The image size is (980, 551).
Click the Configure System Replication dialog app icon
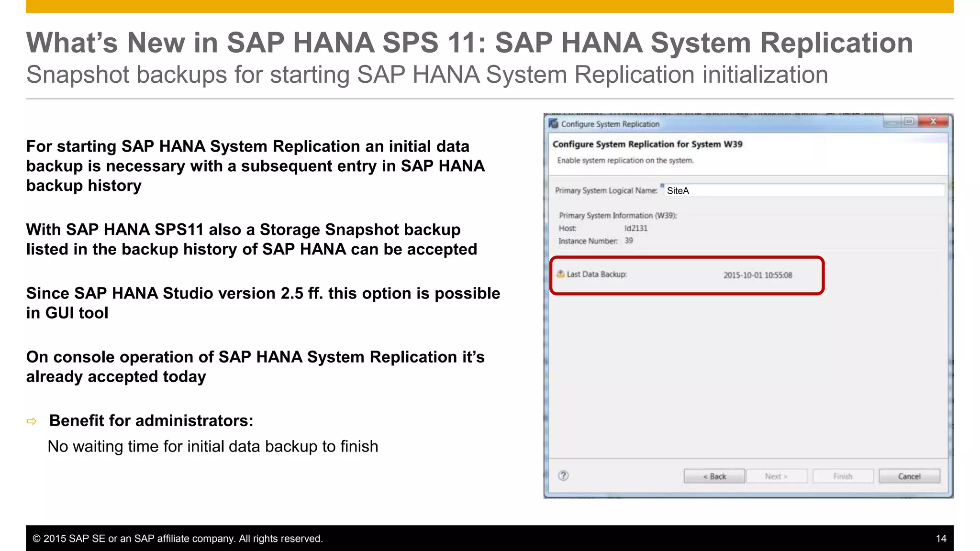554,123
